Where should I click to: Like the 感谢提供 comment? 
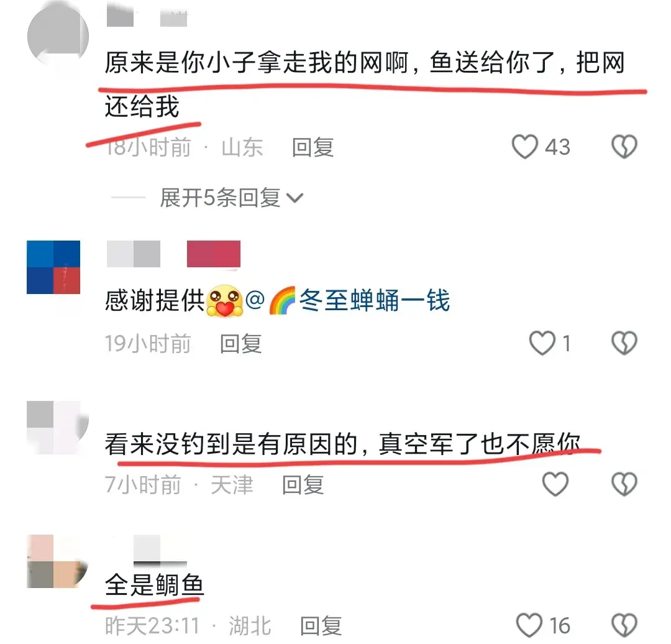click(x=542, y=343)
